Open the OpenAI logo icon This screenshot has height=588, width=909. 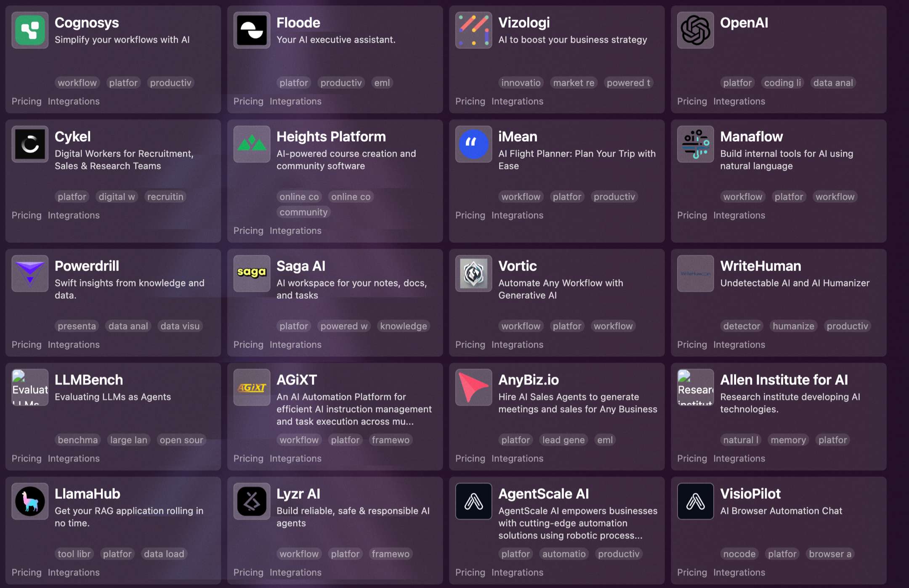[695, 30]
